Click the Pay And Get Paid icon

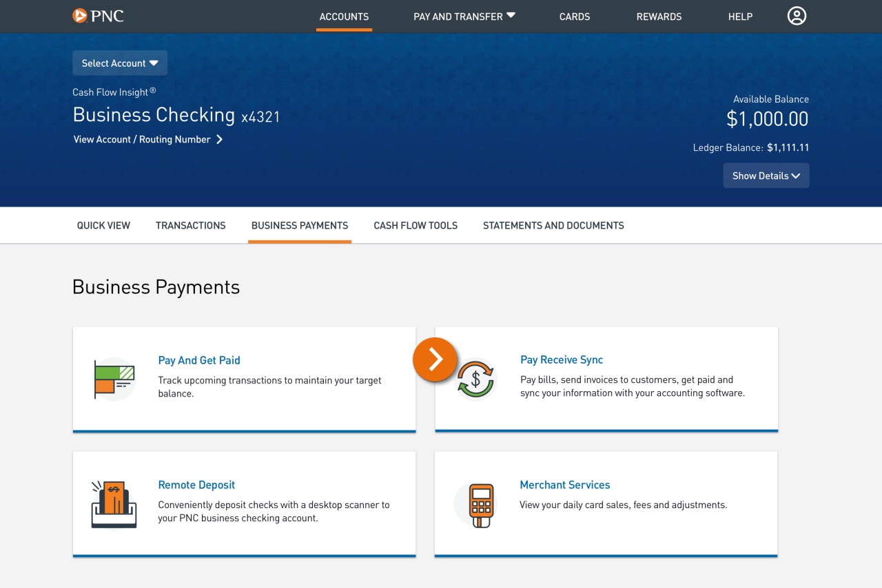pos(113,378)
